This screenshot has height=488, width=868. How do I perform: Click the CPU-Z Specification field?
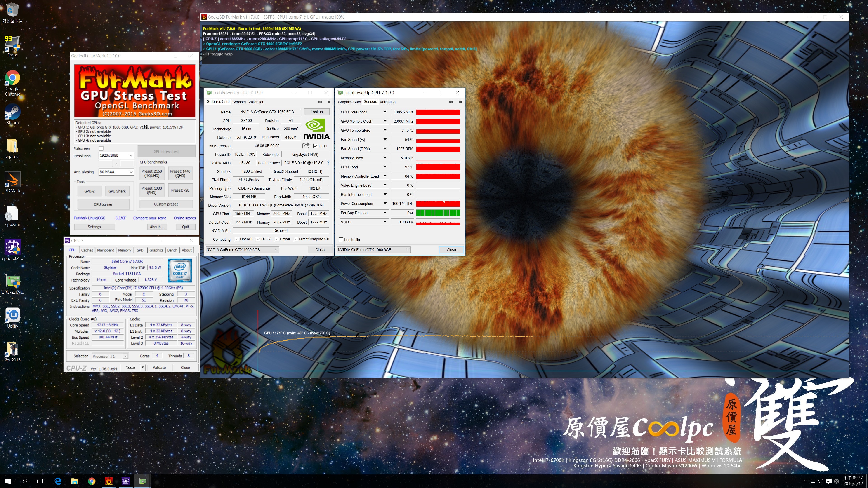tap(143, 288)
